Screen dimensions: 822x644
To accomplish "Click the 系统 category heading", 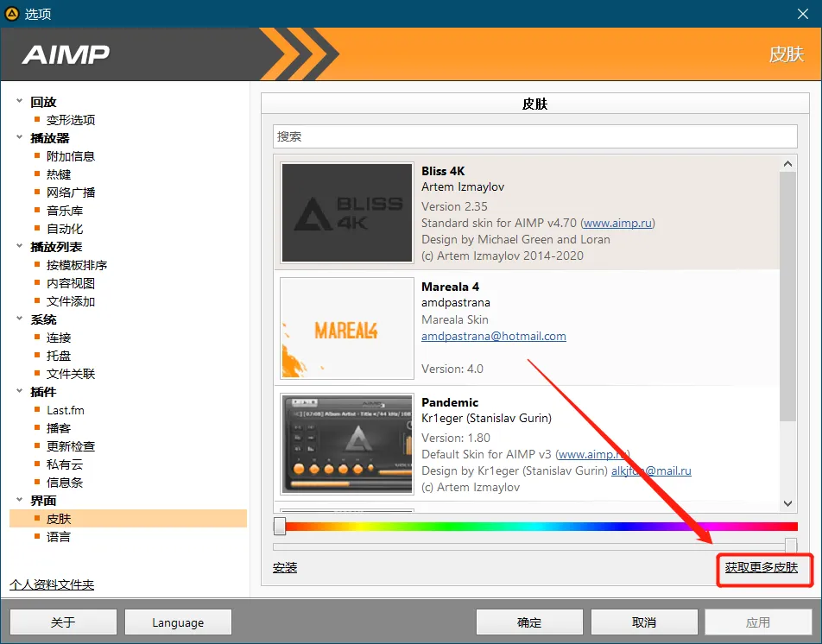I will 43,319.
